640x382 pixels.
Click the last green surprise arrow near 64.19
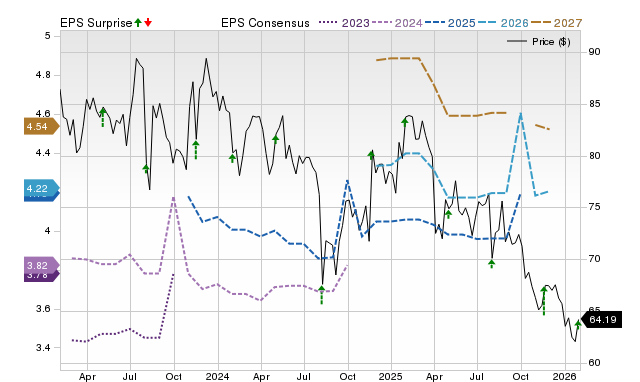pyautogui.click(x=578, y=324)
